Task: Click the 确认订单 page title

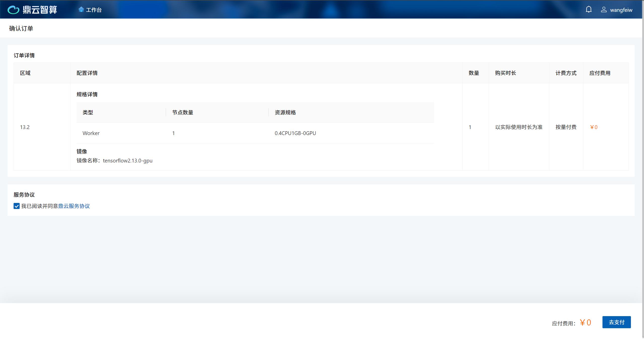Action: click(x=21, y=28)
